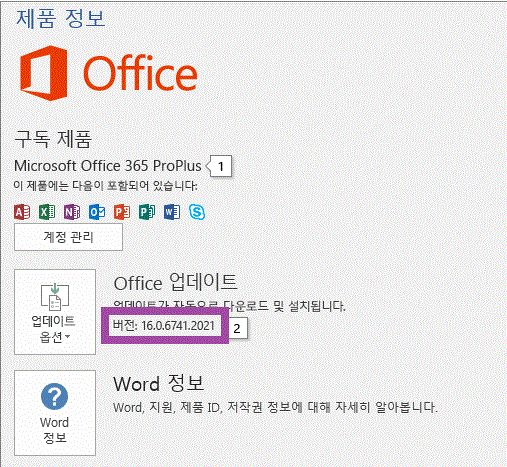507x467 pixels.
Task: Click the question mark icon on Word 정보
Action: (x=54, y=396)
